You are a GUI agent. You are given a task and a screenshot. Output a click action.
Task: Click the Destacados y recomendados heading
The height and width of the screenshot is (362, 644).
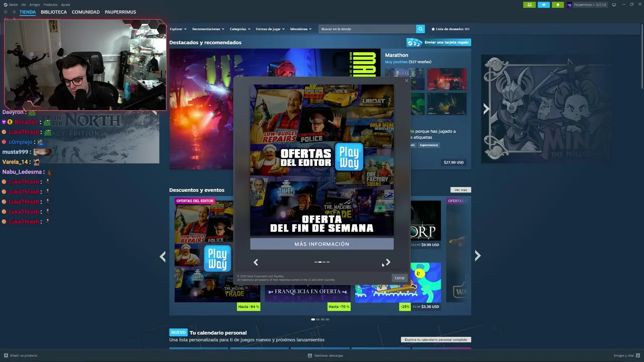click(x=205, y=43)
